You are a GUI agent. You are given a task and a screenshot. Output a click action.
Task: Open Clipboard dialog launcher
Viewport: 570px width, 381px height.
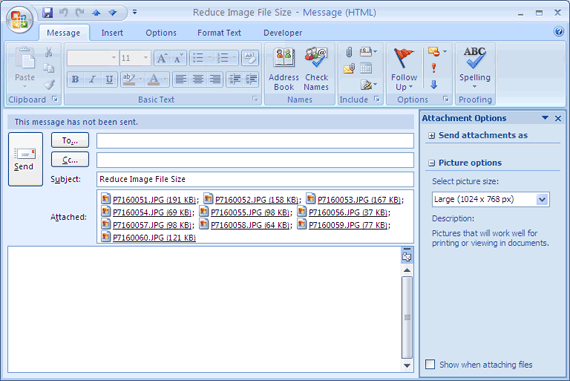[x=55, y=99]
